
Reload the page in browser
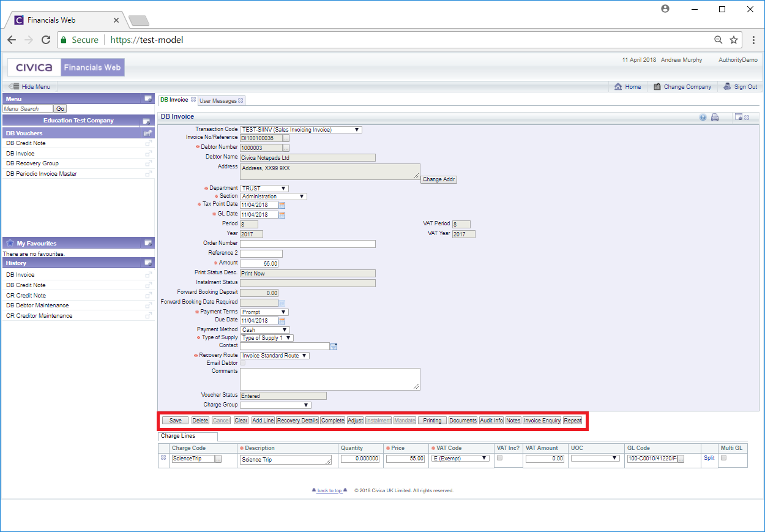click(46, 40)
